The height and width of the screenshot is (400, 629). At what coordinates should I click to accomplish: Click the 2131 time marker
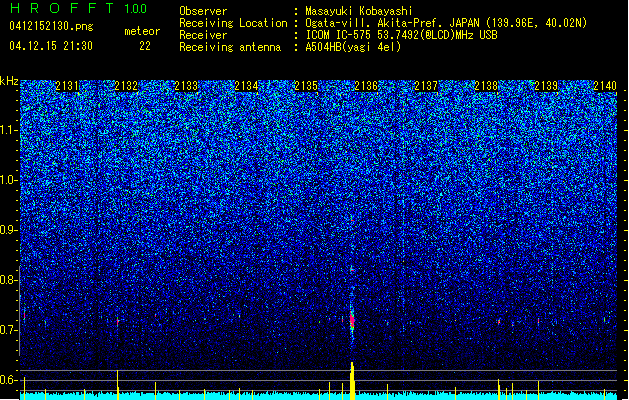pos(67,86)
